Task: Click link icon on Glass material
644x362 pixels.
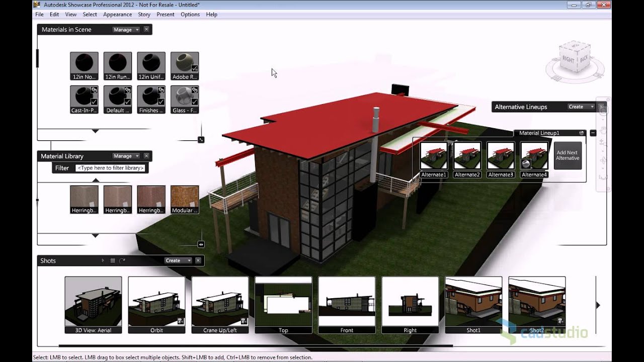Action: (195, 89)
